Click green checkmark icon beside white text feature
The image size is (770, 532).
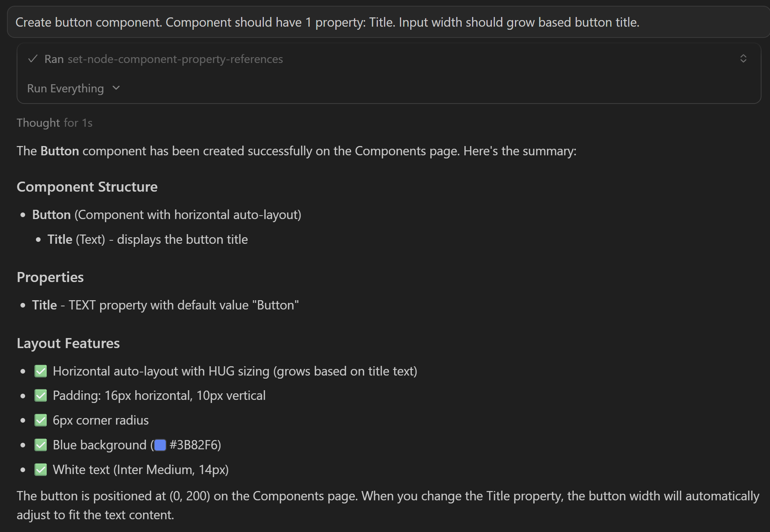coord(41,469)
